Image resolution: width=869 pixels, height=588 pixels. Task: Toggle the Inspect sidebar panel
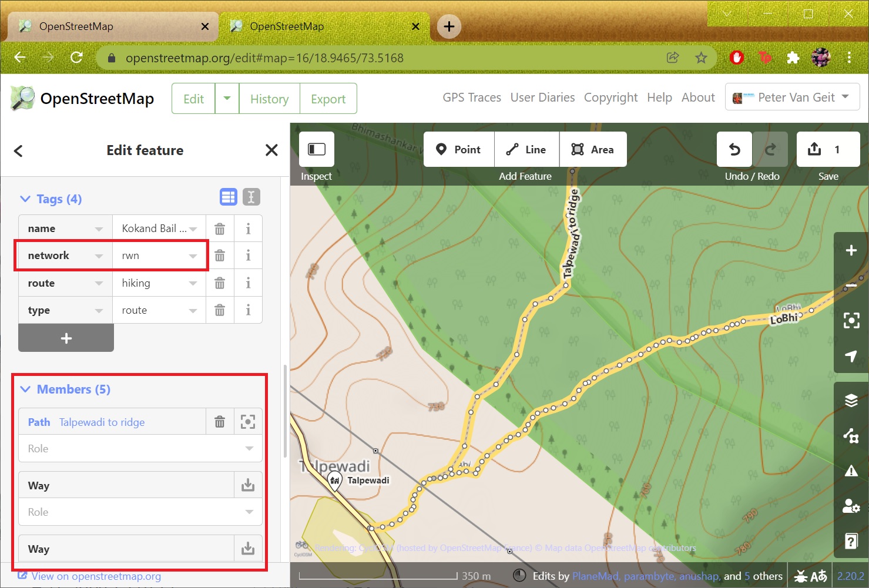(x=317, y=149)
